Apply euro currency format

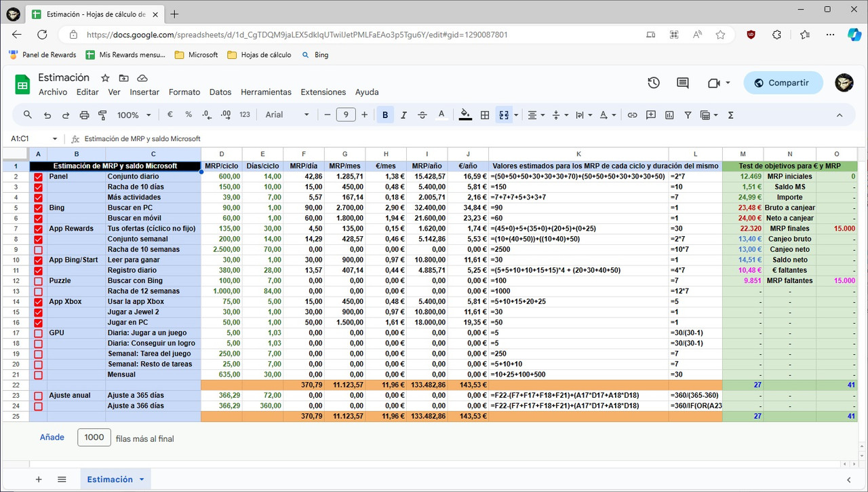(x=170, y=115)
